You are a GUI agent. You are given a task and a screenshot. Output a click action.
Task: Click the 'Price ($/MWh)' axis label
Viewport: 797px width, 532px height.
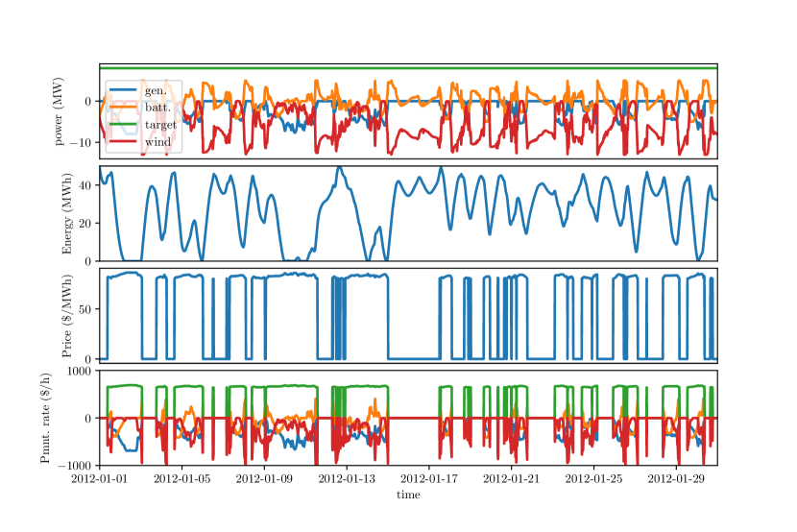point(67,316)
